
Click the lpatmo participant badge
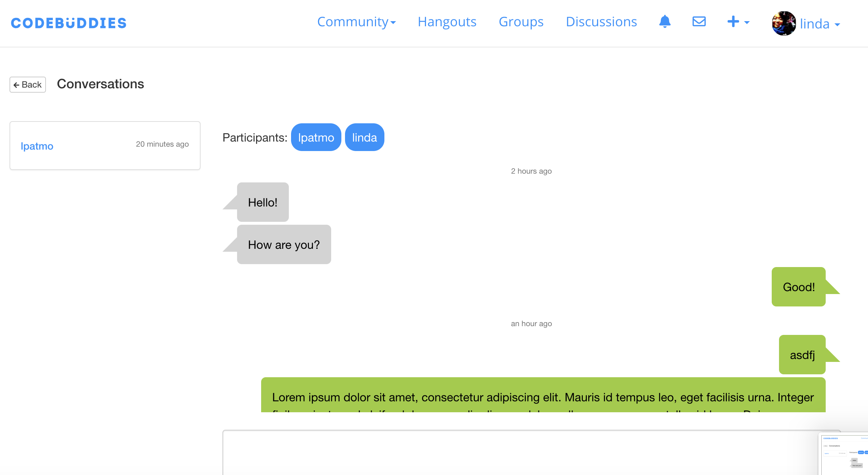pyautogui.click(x=316, y=138)
